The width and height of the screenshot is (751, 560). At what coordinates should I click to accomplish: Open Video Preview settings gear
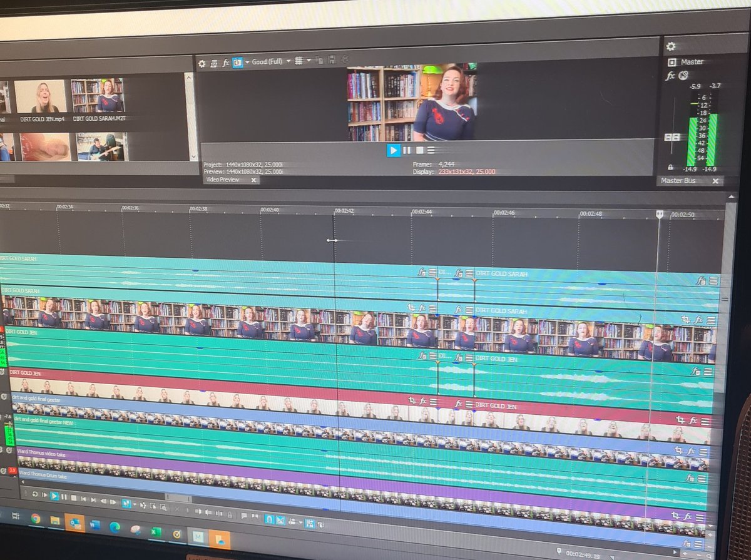202,63
